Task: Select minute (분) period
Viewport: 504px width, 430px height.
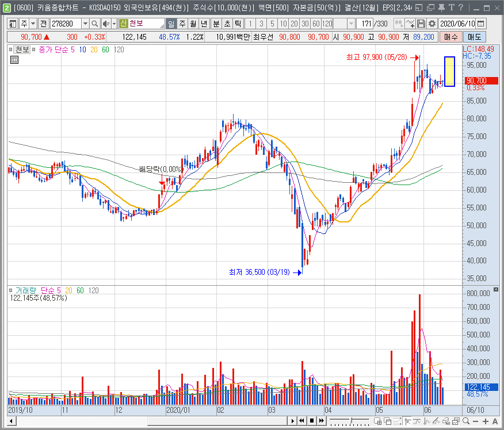Action: click(216, 24)
